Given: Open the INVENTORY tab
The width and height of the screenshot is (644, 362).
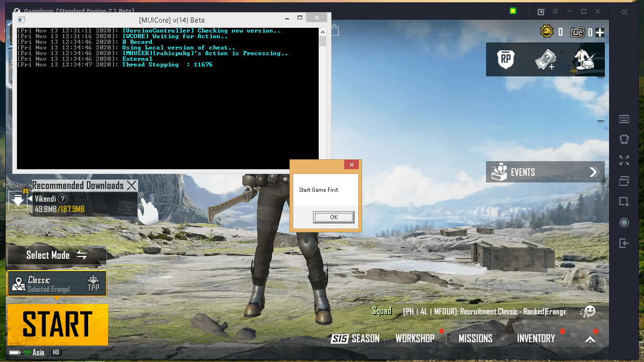Looking at the screenshot, I should [536, 338].
